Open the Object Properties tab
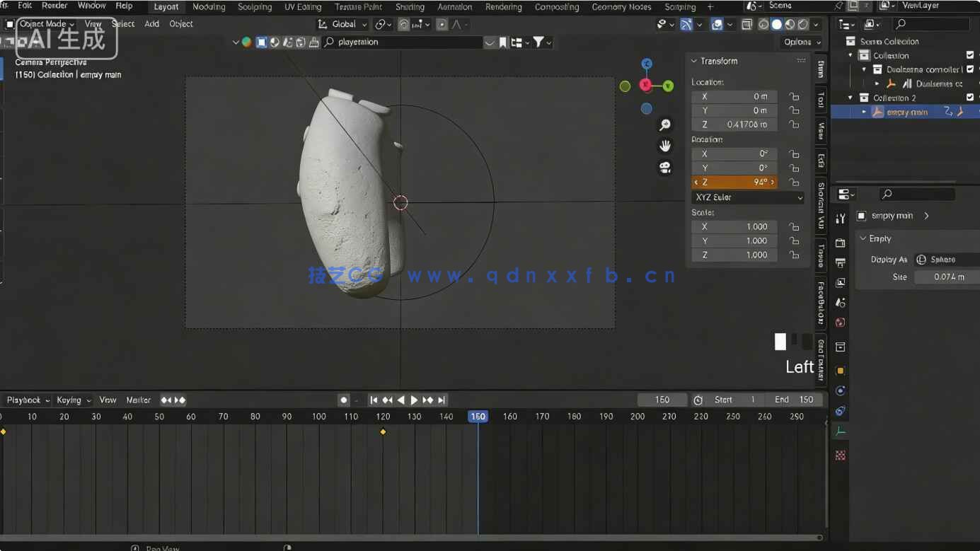980x551 pixels. click(840, 370)
